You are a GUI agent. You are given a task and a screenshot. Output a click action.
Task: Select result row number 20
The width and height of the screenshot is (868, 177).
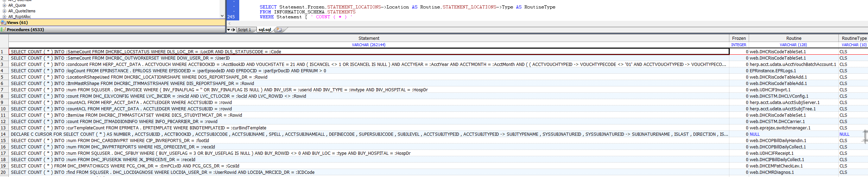tap(4, 172)
